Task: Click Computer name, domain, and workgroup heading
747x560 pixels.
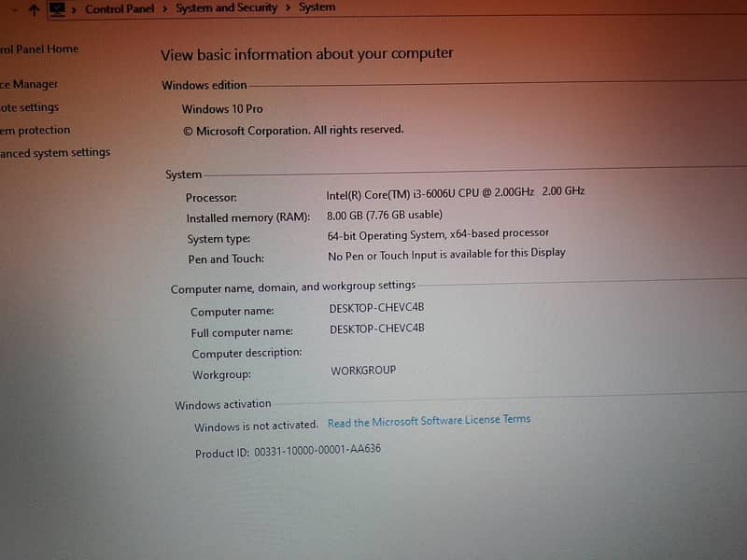Action: [293, 287]
